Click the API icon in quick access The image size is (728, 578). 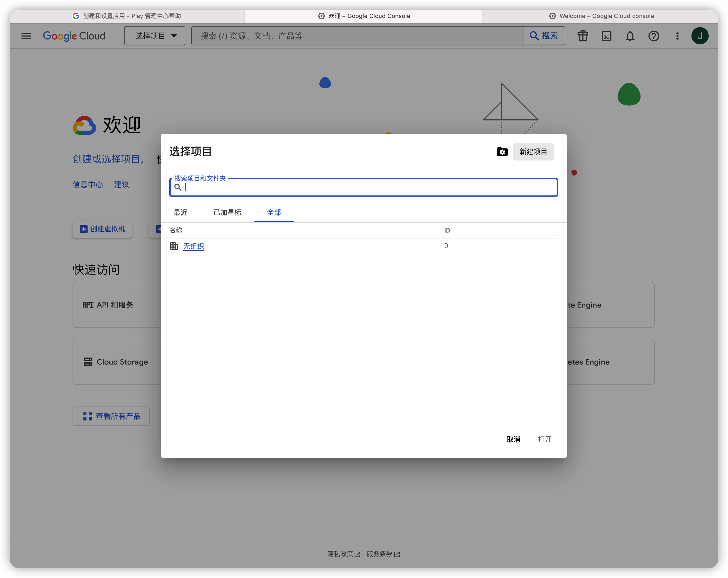click(x=88, y=305)
